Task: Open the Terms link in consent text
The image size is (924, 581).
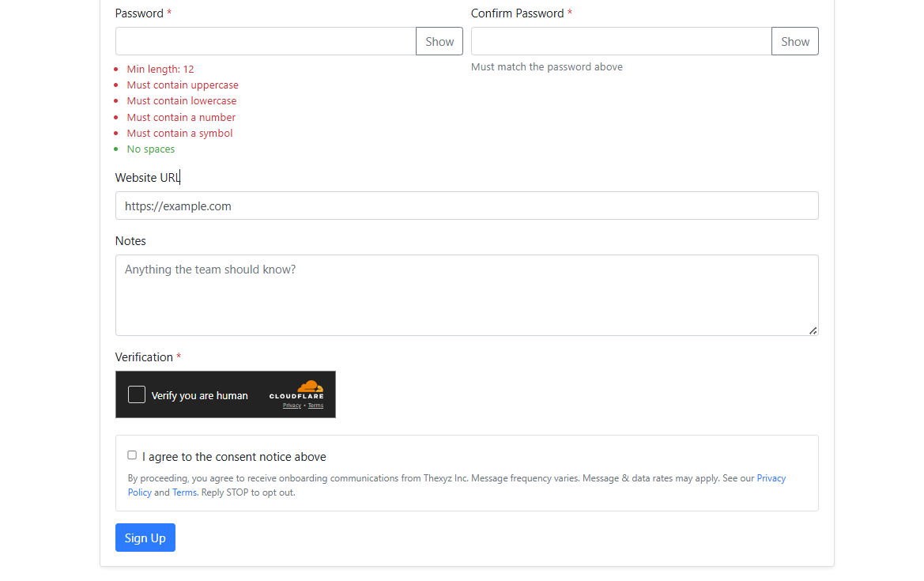Action: (x=184, y=492)
